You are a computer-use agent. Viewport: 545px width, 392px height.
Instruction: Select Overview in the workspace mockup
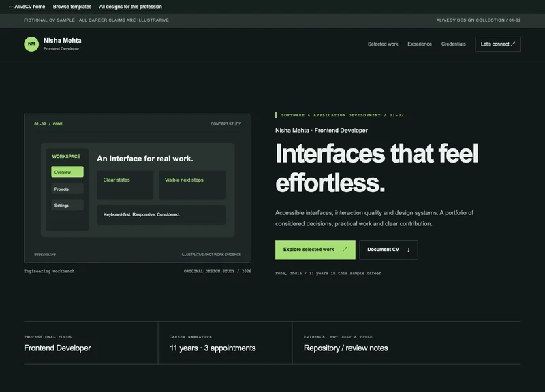67,172
